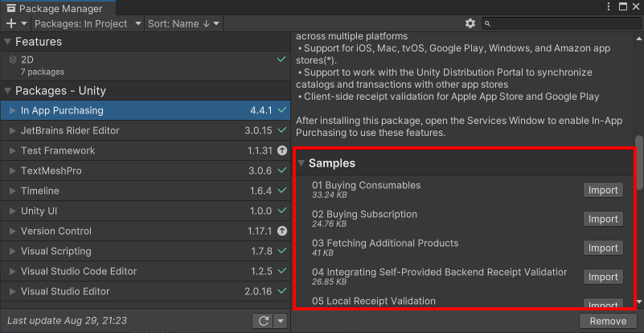Select JetBrains Rider Editor package
The width and height of the screenshot is (644, 333).
(146, 131)
